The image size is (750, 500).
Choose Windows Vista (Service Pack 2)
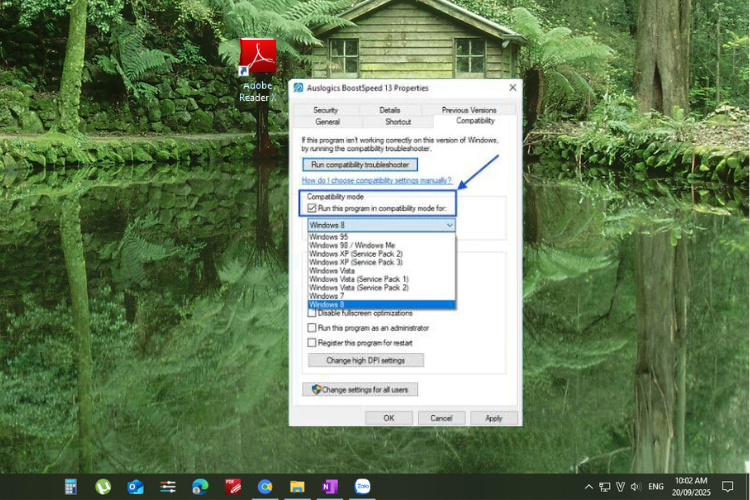click(x=381, y=288)
